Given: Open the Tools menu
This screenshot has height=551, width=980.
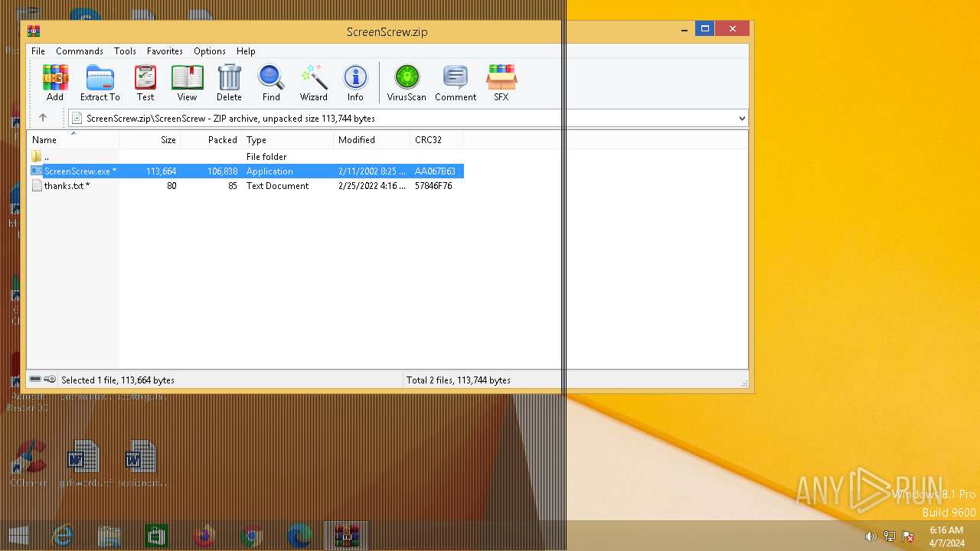Looking at the screenshot, I should (125, 51).
